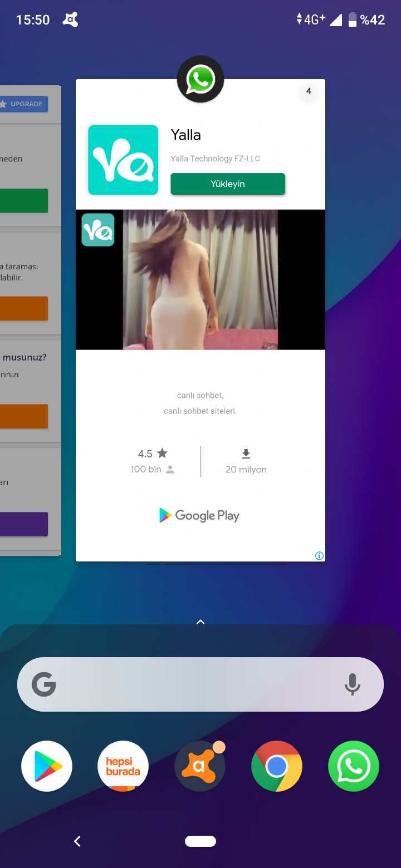Tap the 4.5 star rating
The height and width of the screenshot is (868, 401).
coord(145,453)
